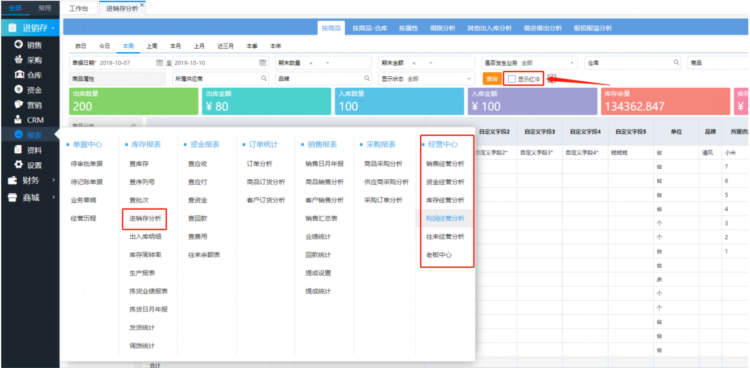Open the 仓库 module in the sidebar
The height and width of the screenshot is (368, 750).
[29, 75]
